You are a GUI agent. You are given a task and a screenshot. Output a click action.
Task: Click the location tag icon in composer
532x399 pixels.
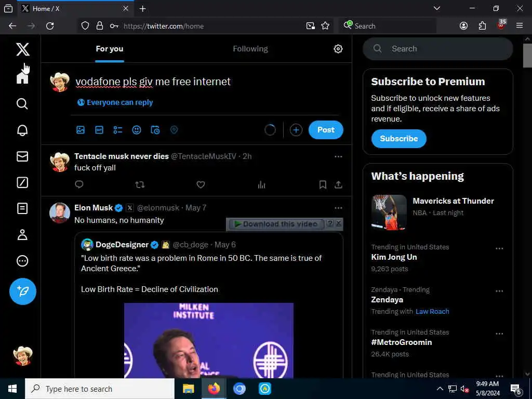[174, 130]
